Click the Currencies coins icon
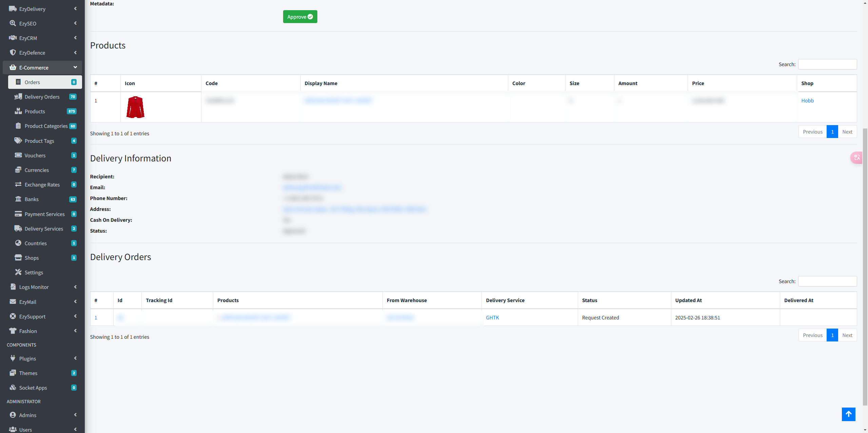The width and height of the screenshot is (868, 433). [18, 170]
